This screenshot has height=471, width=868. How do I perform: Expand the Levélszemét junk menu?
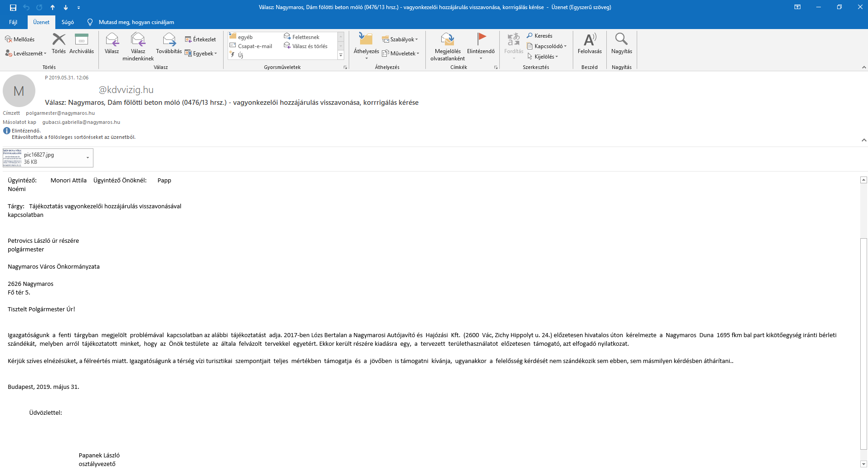click(x=26, y=54)
